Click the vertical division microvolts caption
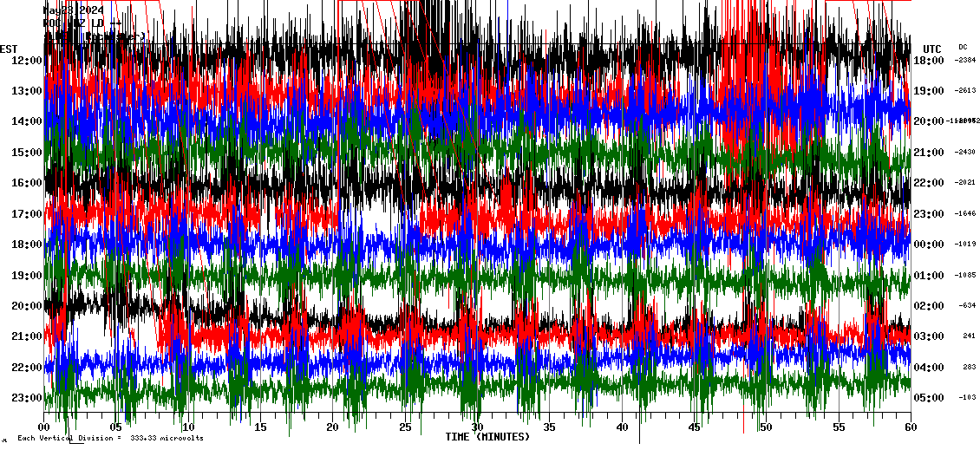The image size is (980, 450). coord(110,439)
